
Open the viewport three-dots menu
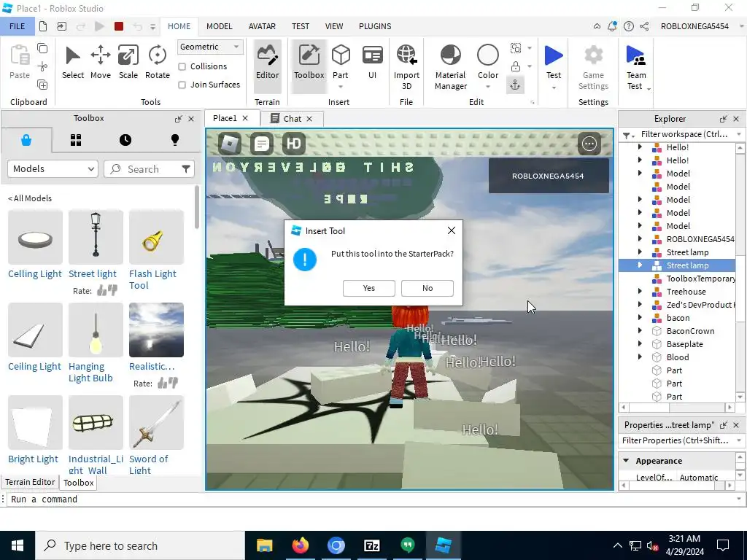click(x=589, y=144)
